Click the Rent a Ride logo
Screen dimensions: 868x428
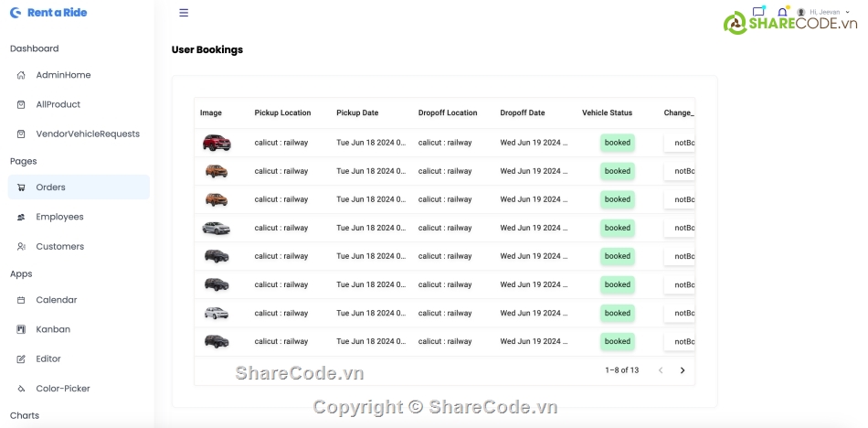[x=48, y=13]
